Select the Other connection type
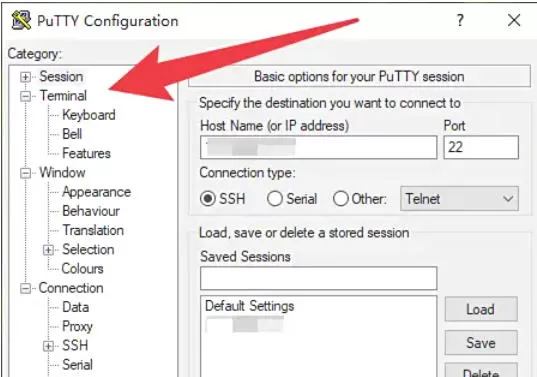This screenshot has width=537, height=377. click(x=341, y=199)
